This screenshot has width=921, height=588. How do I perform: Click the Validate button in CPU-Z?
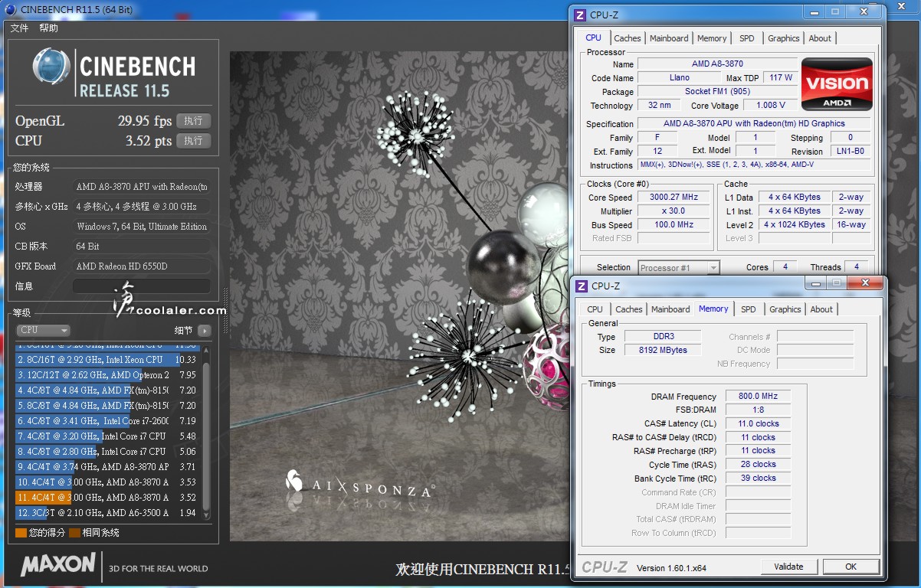point(788,567)
